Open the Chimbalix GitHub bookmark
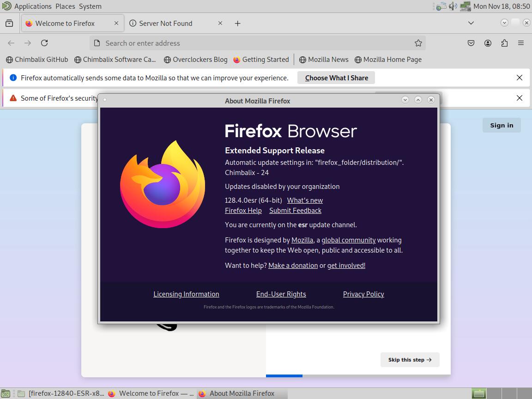 point(37,60)
